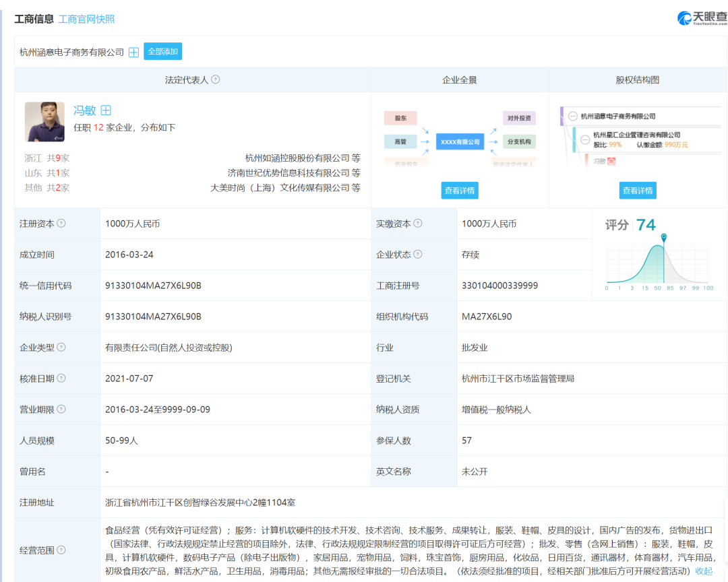Click the 注册地址 value 浙江省杭州市江干区创智绿谷发展中心2幢1104室
Screen dimensions: 728x582
click(x=200, y=503)
